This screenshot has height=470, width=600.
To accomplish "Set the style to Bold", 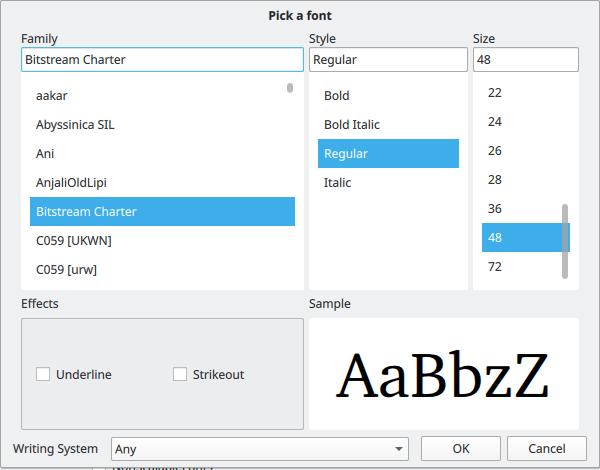I will [x=337, y=96].
